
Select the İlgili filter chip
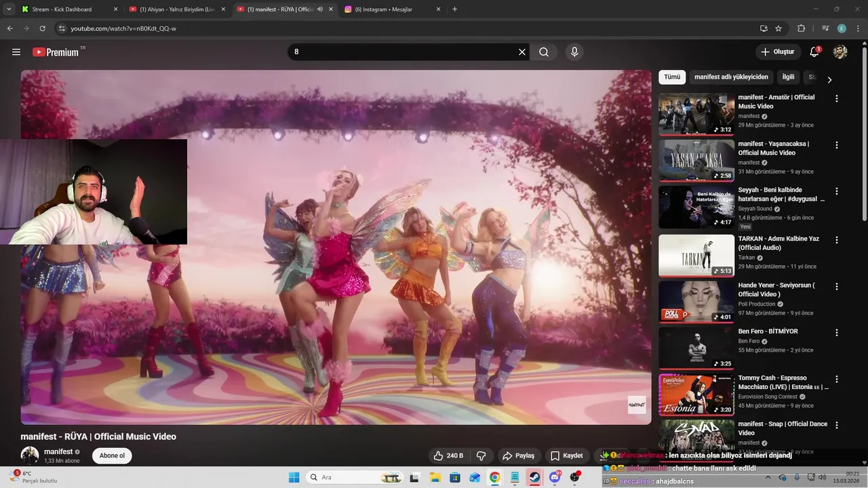(x=788, y=77)
